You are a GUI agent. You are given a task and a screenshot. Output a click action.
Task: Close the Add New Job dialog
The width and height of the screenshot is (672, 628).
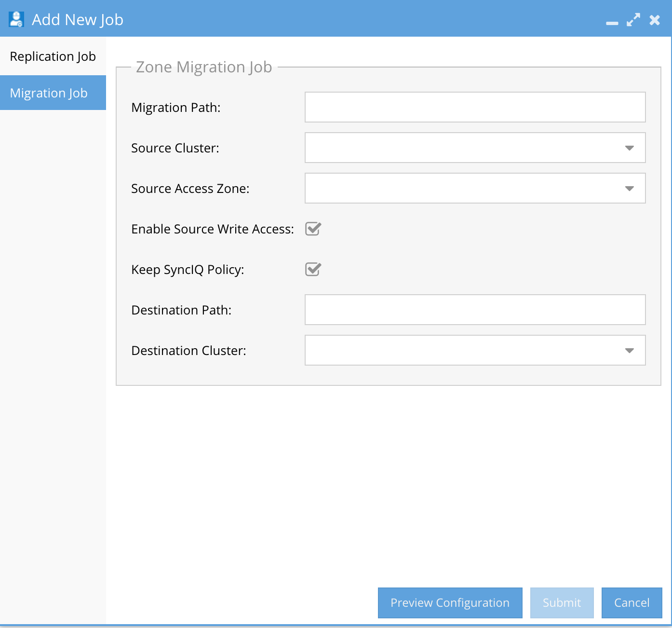pyautogui.click(x=655, y=20)
